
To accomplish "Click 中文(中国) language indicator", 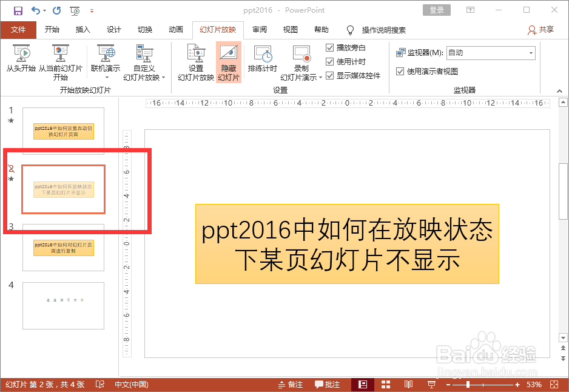I will coord(132,384).
